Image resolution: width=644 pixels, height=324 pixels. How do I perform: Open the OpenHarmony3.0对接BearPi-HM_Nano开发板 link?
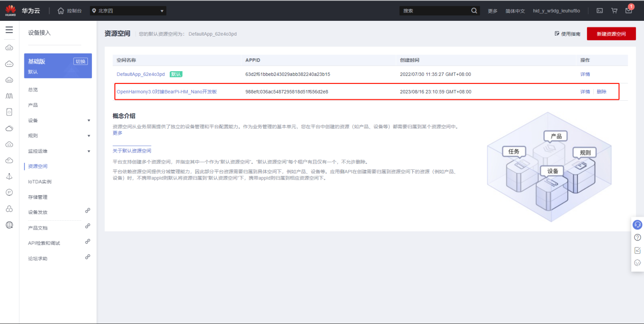click(167, 92)
